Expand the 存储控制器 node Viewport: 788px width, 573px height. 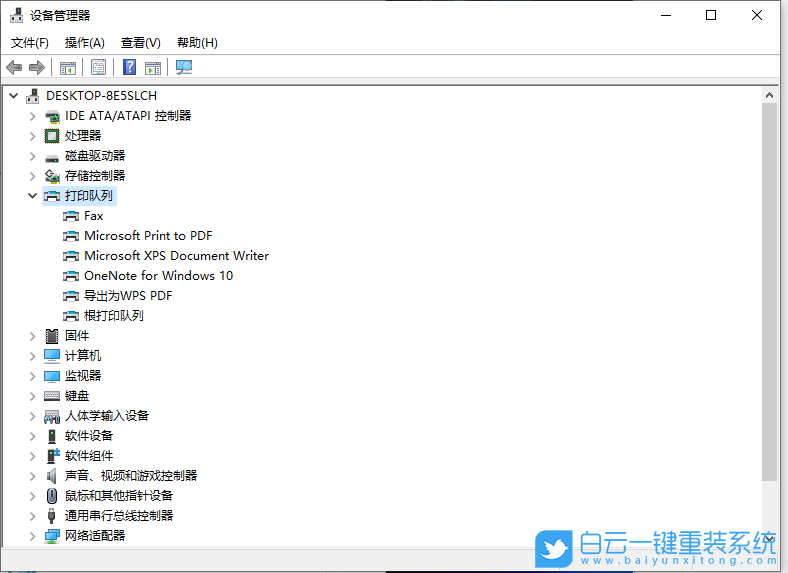pyautogui.click(x=33, y=176)
